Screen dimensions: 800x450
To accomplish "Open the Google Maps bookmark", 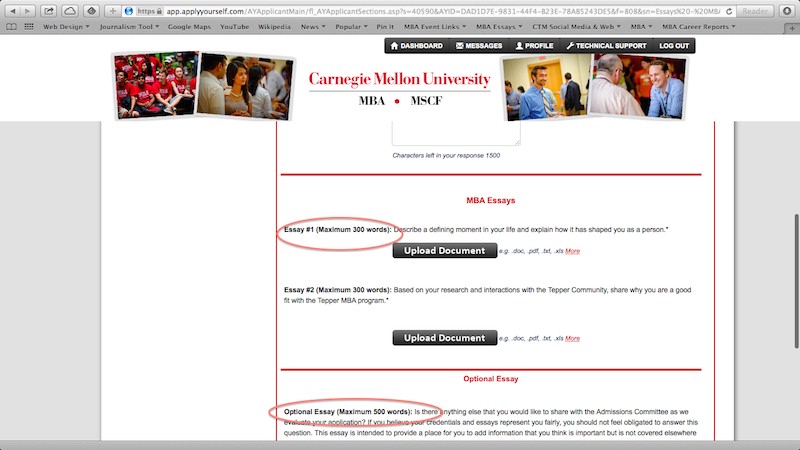I will 189,27.
